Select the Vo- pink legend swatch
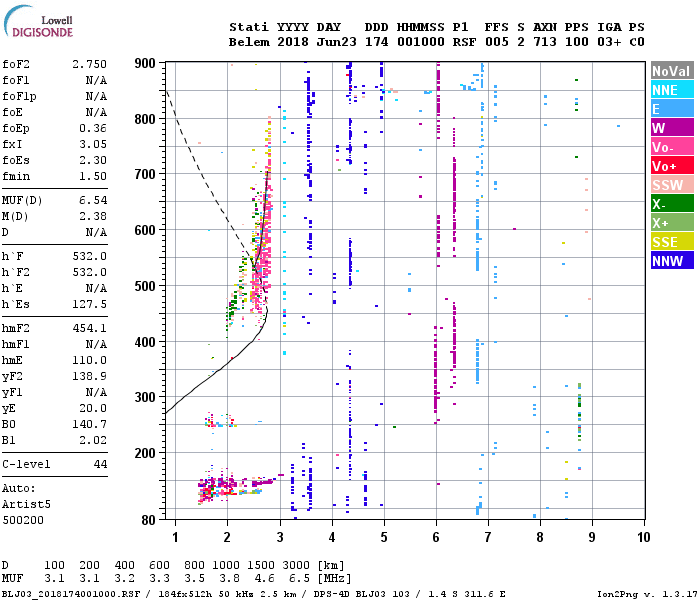This screenshot has height=600, width=700. click(672, 147)
